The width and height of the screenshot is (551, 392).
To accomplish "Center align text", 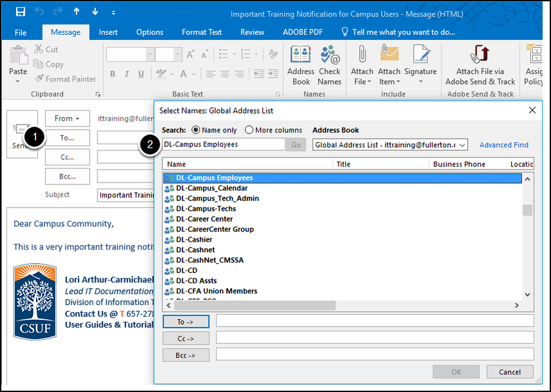I will [225, 74].
